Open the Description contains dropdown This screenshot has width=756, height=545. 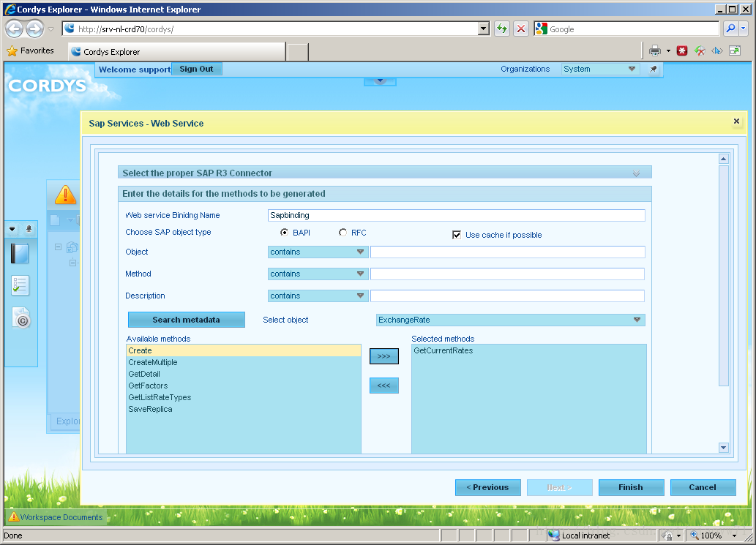click(x=318, y=296)
